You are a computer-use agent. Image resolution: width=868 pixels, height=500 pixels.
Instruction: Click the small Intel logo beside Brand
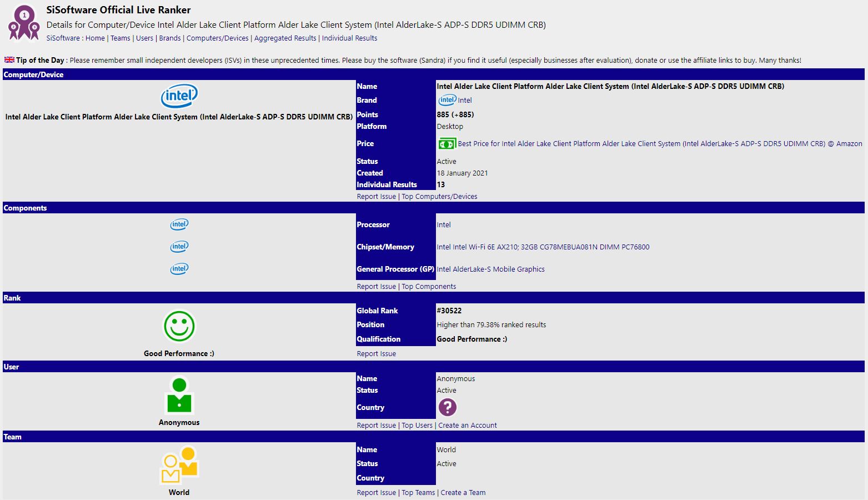pos(446,100)
